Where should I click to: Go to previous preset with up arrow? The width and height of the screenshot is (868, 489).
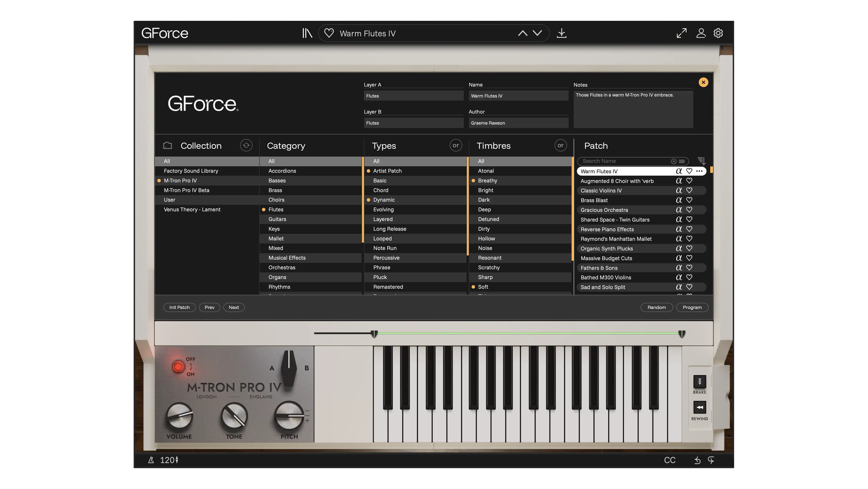click(x=523, y=33)
